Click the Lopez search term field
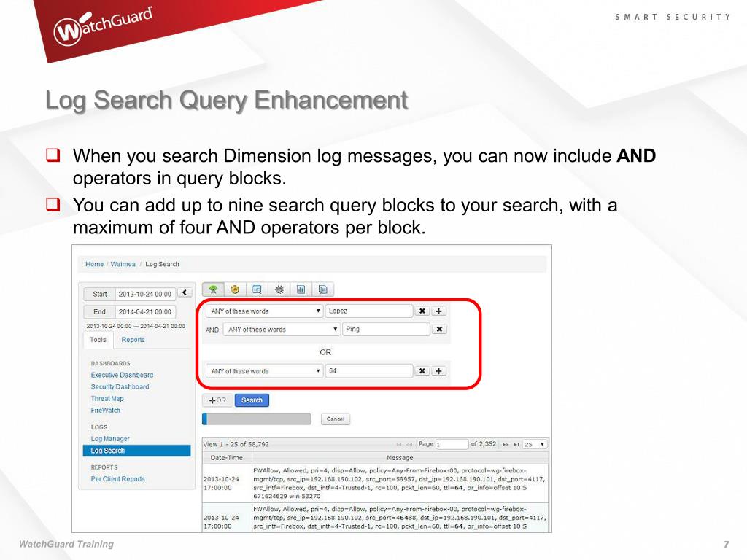This screenshot has width=747, height=560. [x=369, y=311]
